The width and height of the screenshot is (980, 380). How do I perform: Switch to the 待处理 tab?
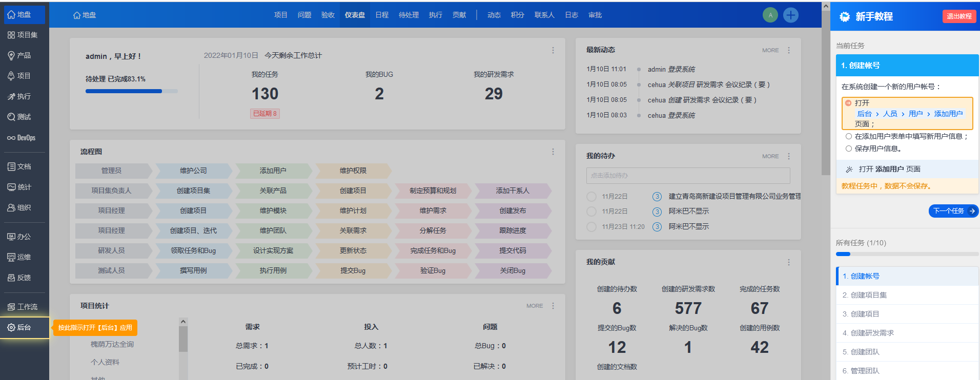click(x=409, y=15)
